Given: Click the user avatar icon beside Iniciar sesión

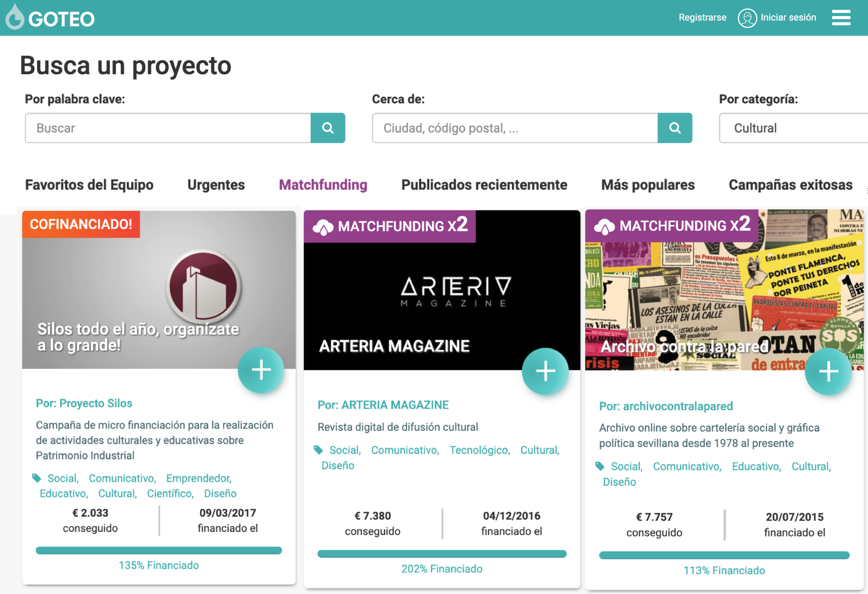Looking at the screenshot, I should click(747, 18).
